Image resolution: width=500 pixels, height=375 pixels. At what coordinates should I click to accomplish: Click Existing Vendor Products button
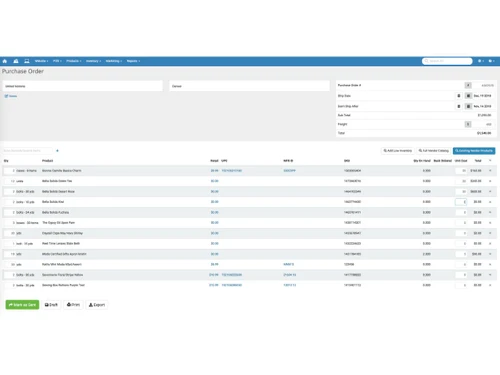474,151
